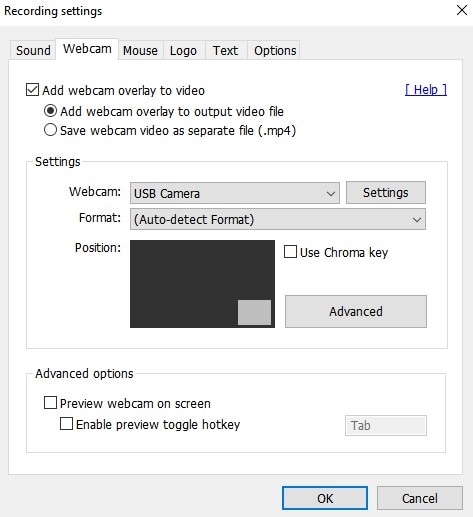Select Add webcam overlay to output video file

[50, 111]
